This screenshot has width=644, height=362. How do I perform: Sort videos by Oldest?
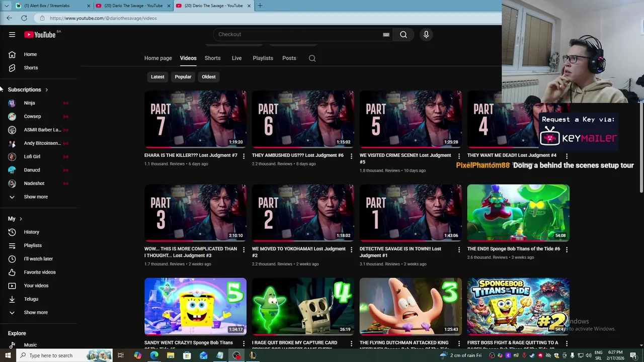(x=208, y=77)
